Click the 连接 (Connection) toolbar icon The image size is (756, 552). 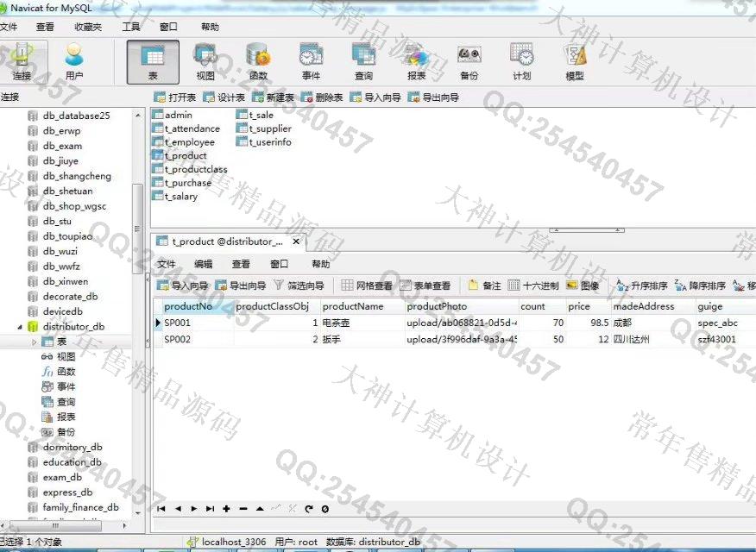pos(22,60)
